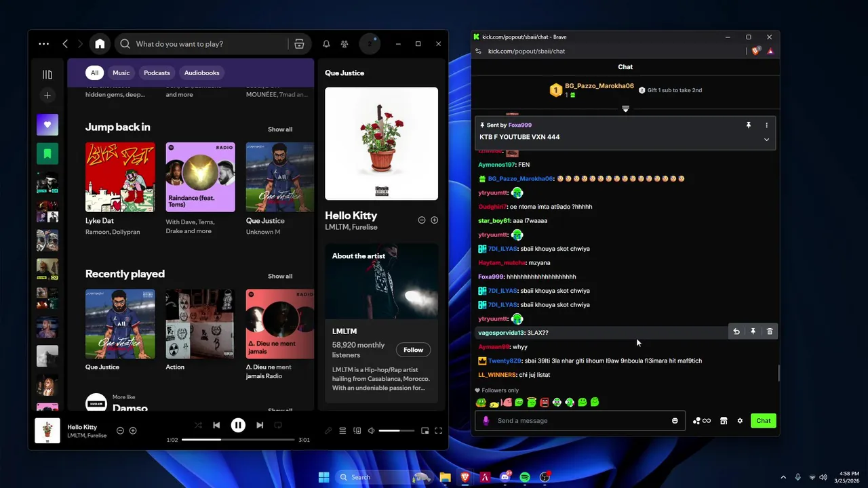Viewport: 868px width, 488px height.
Task: Unpin the pinned message pin icon
Action: [x=749, y=125]
